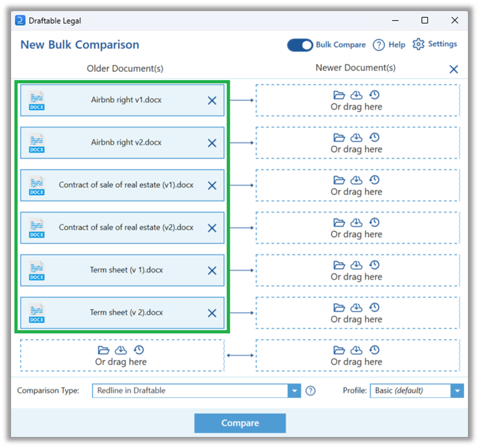Image resolution: width=479 pixels, height=448 pixels.
Task: Open cloud import for newer Airbnb right v2
Action: tap(356, 138)
